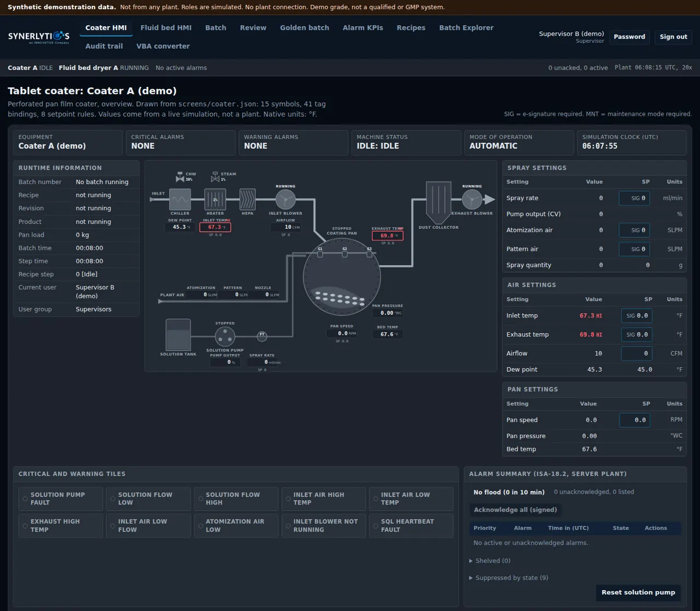The width and height of the screenshot is (700, 611).
Task: Select the Solution Tank symbol
Action: point(178,334)
